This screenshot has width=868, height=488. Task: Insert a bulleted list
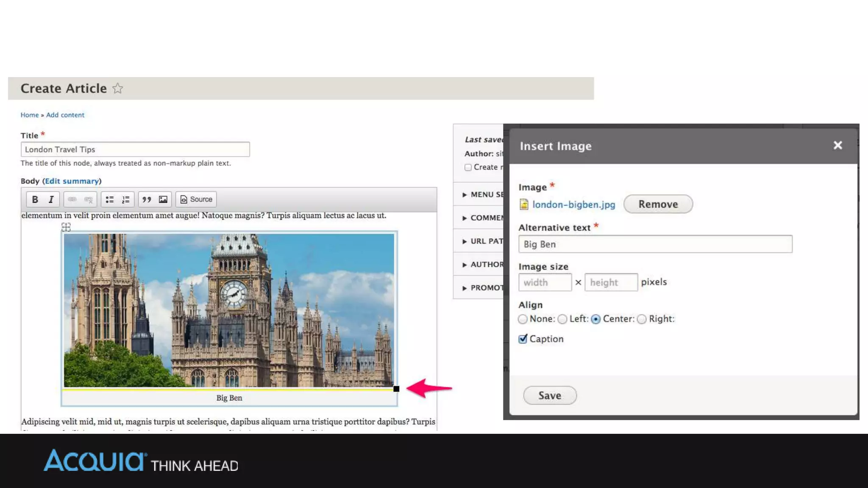[109, 200]
